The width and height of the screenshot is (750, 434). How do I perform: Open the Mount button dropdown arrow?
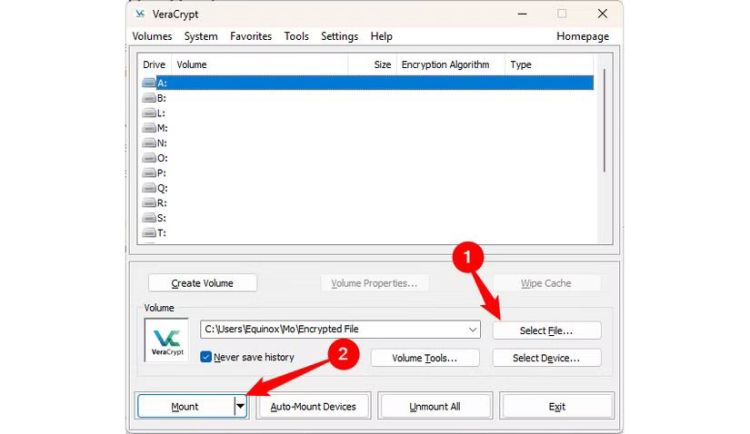[240, 407]
